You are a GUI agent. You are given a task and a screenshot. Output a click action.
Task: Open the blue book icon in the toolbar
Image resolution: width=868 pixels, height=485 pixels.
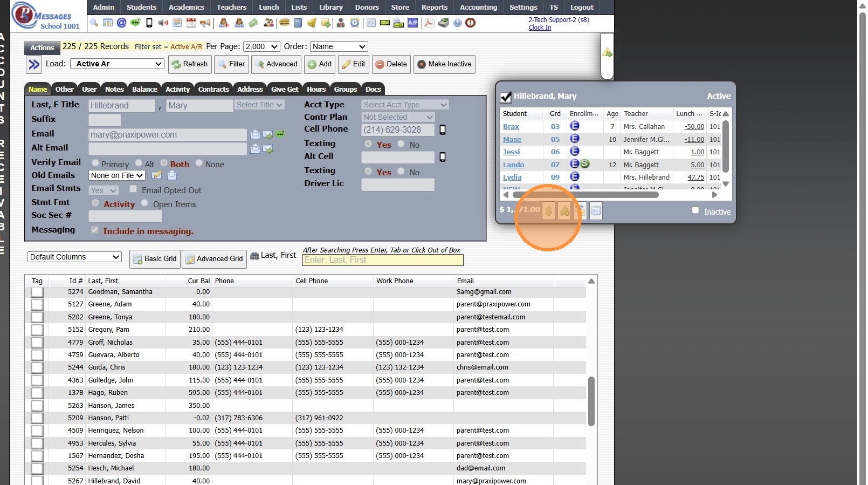pyautogui.click(x=298, y=23)
